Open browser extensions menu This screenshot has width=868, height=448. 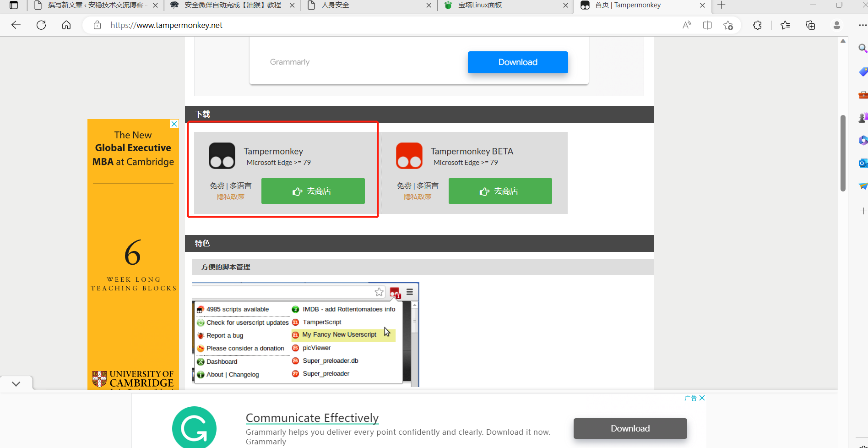pyautogui.click(x=758, y=25)
